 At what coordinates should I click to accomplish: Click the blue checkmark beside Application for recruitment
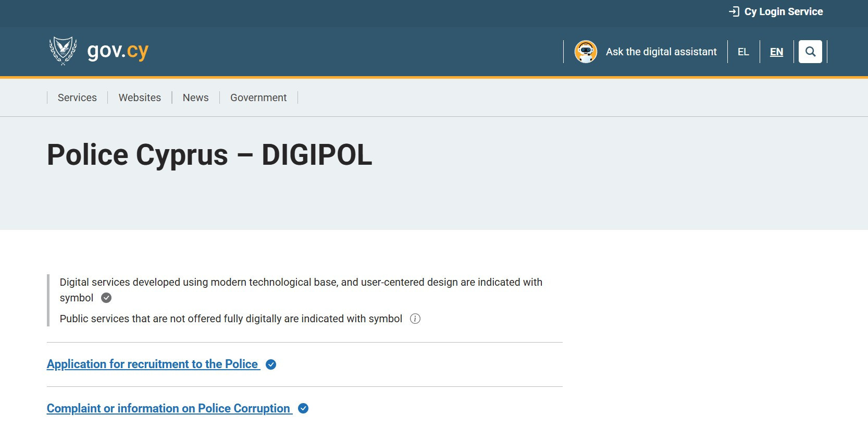tap(271, 364)
